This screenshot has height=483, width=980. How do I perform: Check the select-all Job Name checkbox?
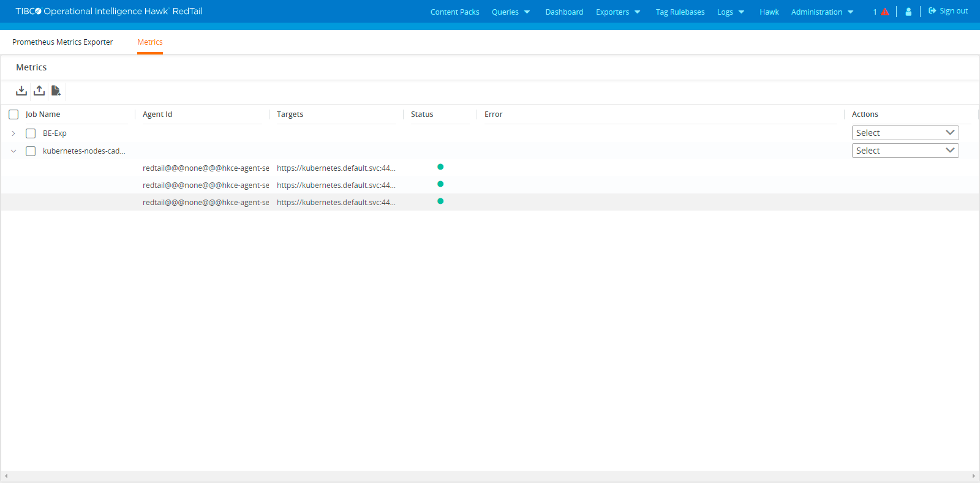point(13,114)
